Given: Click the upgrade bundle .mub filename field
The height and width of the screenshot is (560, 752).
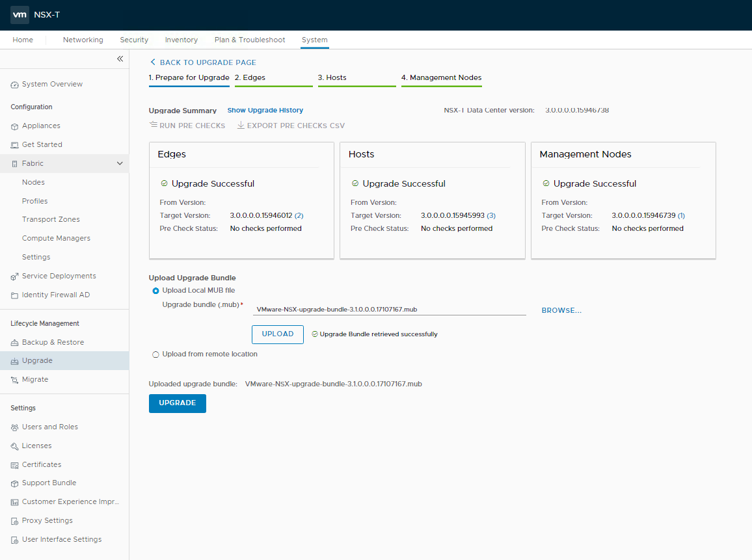Looking at the screenshot, I should pyautogui.click(x=390, y=309).
